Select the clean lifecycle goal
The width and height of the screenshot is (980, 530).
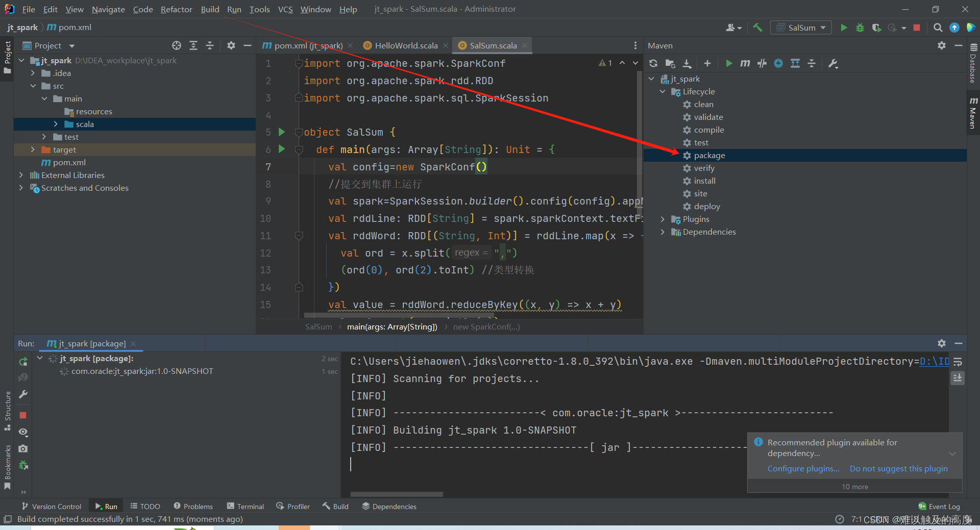(x=703, y=104)
